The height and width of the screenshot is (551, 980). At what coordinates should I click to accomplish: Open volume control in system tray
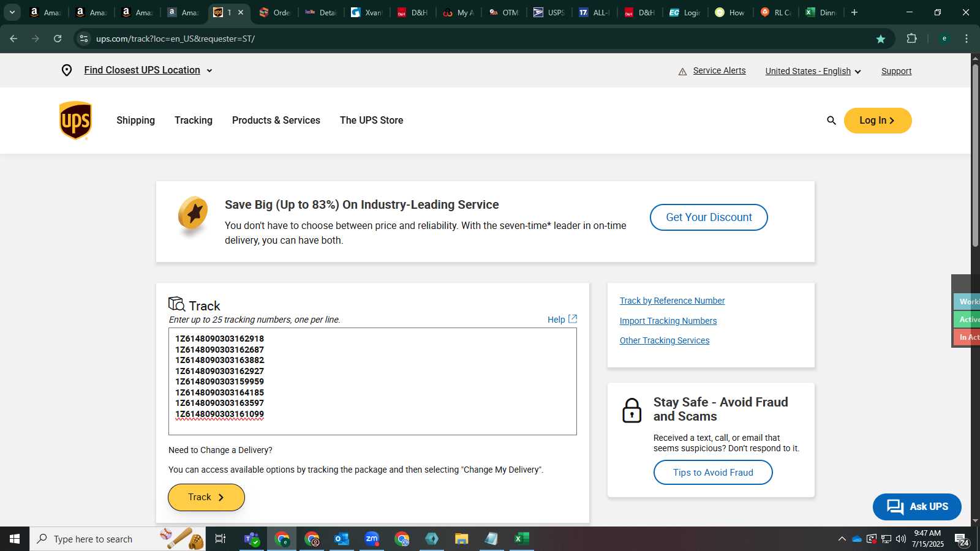click(x=901, y=539)
